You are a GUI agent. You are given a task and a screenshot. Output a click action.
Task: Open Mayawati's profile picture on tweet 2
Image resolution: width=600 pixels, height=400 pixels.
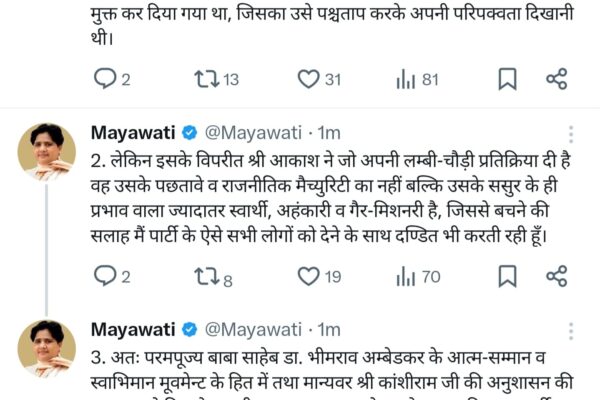click(x=47, y=152)
